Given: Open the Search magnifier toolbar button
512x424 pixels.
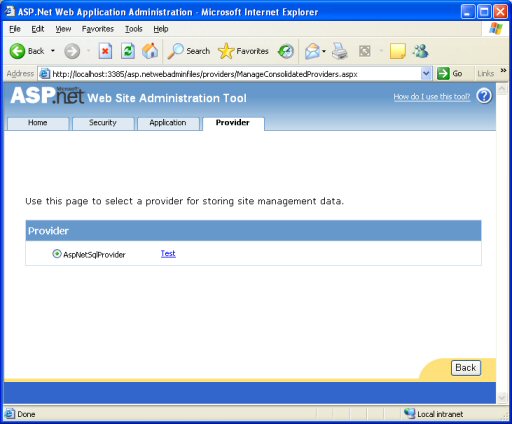Looking at the screenshot, I should tap(189, 51).
